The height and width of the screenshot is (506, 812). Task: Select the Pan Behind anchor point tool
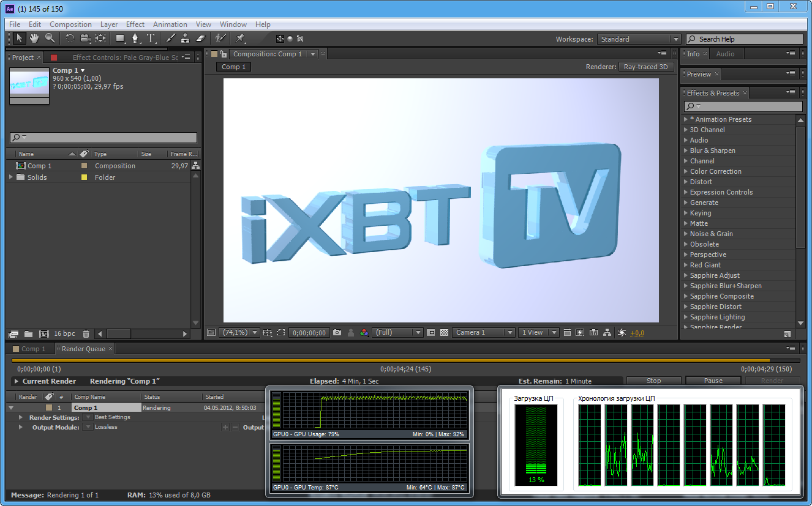pyautogui.click(x=100, y=39)
